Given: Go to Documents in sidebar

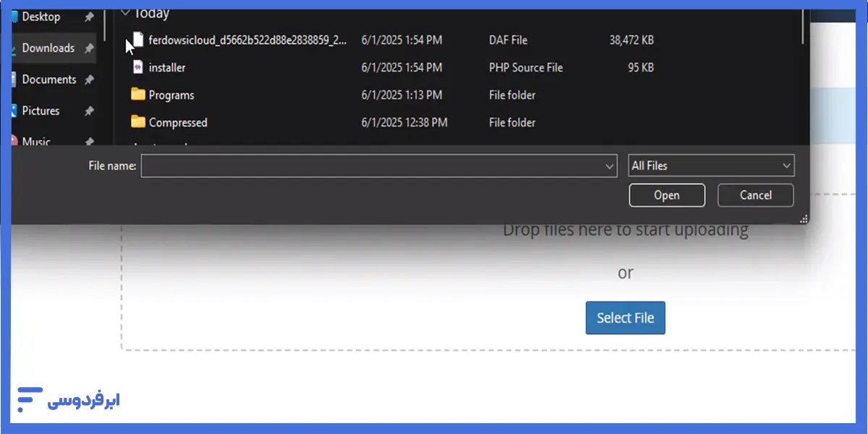Looking at the screenshot, I should pos(49,80).
